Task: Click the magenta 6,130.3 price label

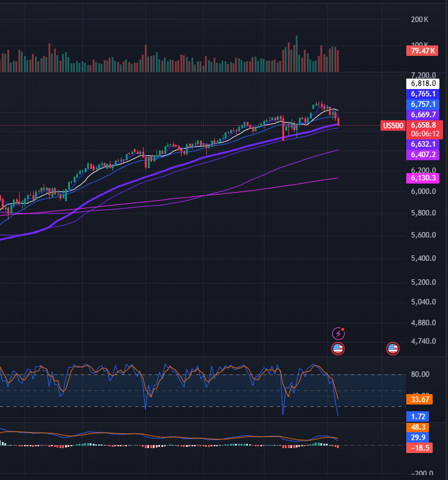Action: tap(423, 178)
